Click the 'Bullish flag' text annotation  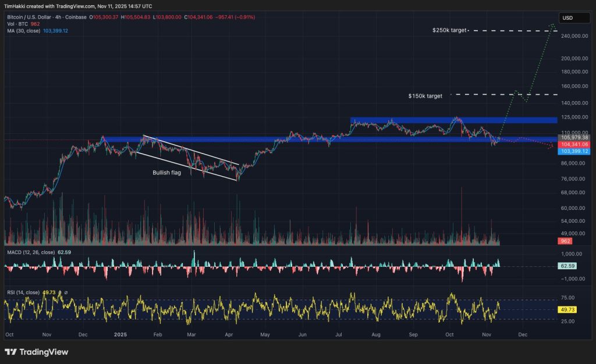pyautogui.click(x=167, y=173)
